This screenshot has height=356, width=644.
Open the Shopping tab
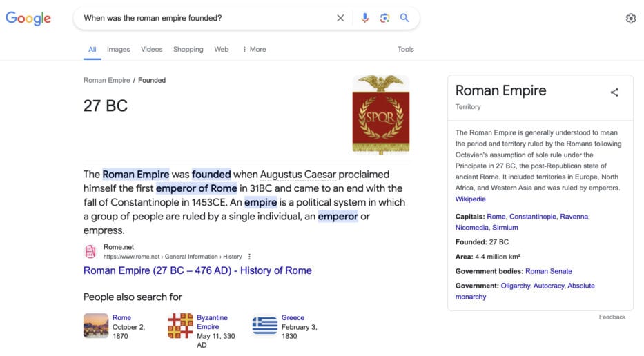coord(188,49)
